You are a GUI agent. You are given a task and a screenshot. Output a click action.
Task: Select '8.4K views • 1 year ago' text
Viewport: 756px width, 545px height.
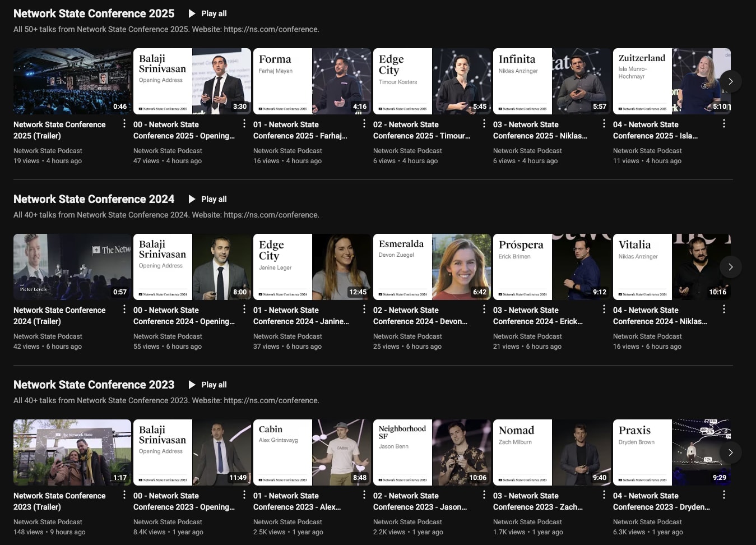168,532
